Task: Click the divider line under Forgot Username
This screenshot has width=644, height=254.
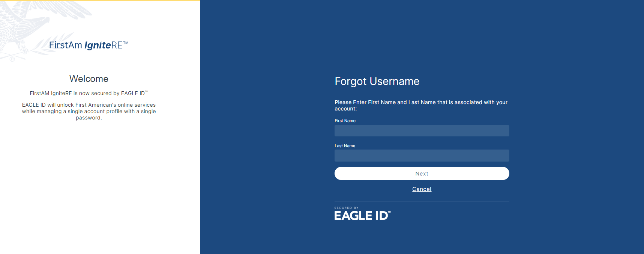Action: [422, 94]
